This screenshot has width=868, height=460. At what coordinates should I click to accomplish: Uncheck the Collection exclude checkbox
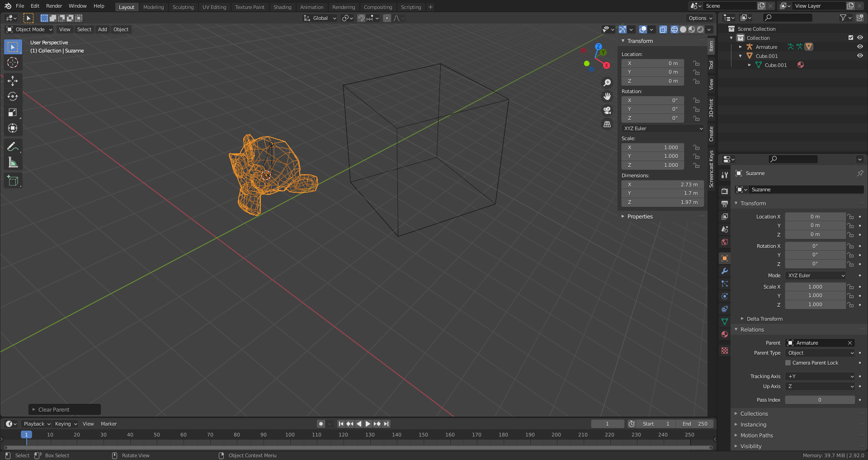[851, 38]
